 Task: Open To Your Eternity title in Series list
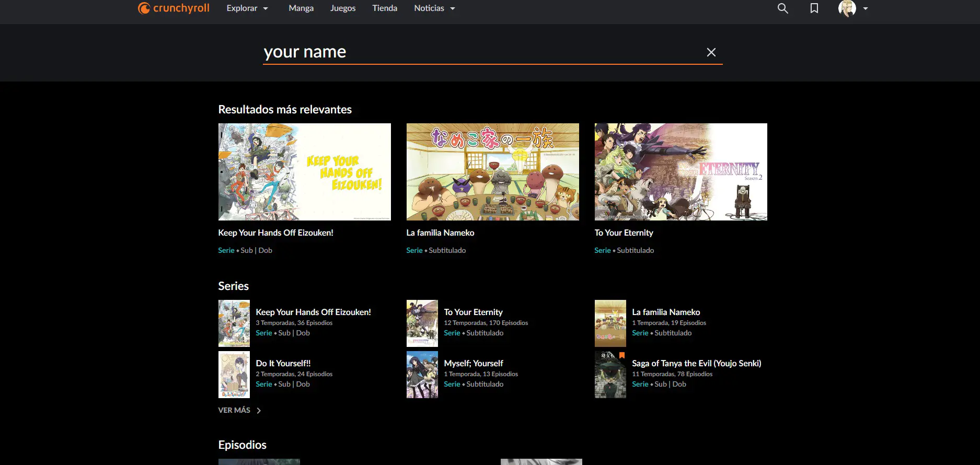[x=474, y=312]
